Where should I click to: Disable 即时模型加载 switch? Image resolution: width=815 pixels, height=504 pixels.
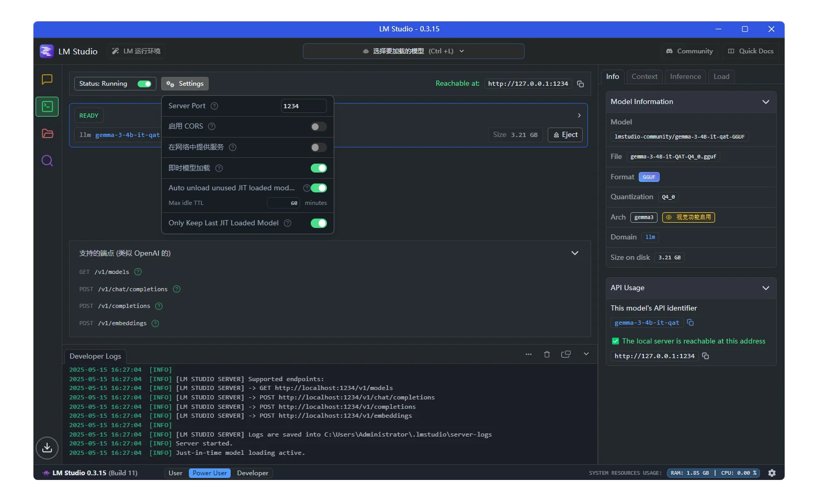319,168
